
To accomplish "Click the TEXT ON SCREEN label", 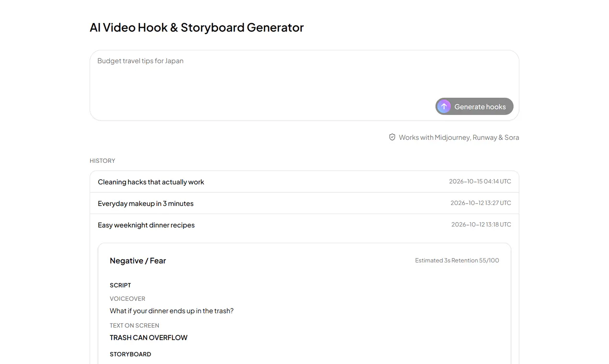I will pyautogui.click(x=134, y=325).
